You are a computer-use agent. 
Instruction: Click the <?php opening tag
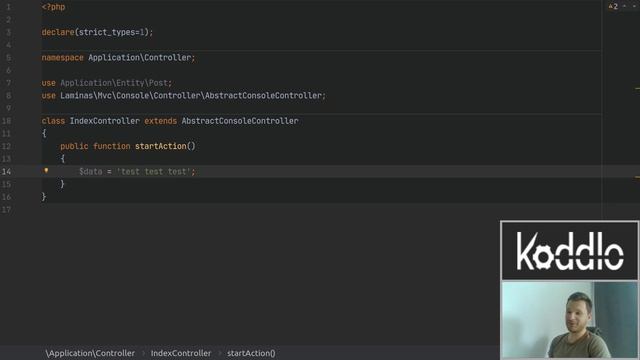click(53, 7)
